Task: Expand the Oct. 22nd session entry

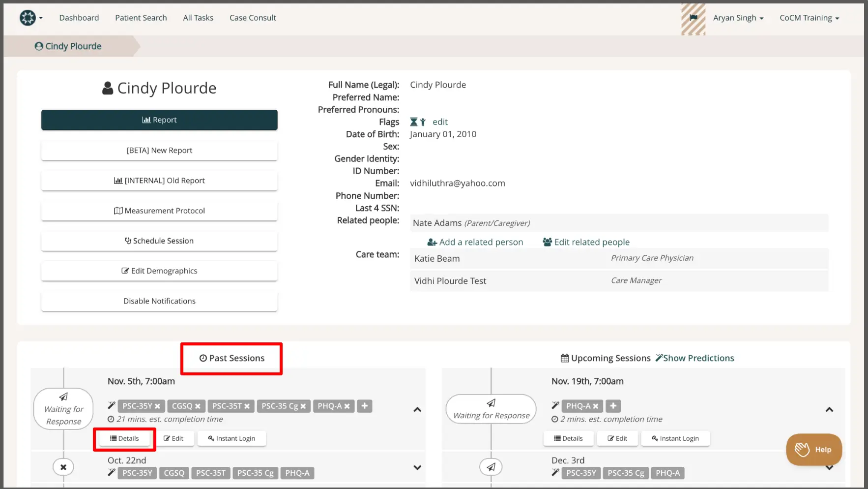Action: (x=417, y=468)
